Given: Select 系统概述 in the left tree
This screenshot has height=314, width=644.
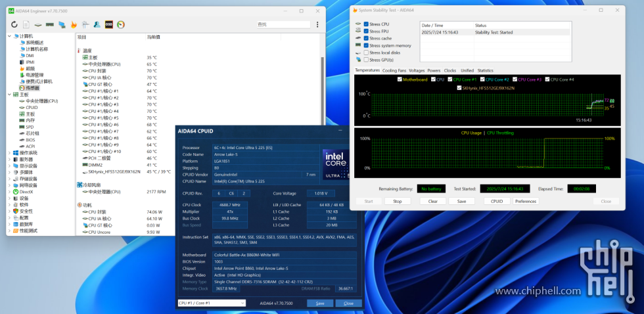Looking at the screenshot, I should click(32, 42).
